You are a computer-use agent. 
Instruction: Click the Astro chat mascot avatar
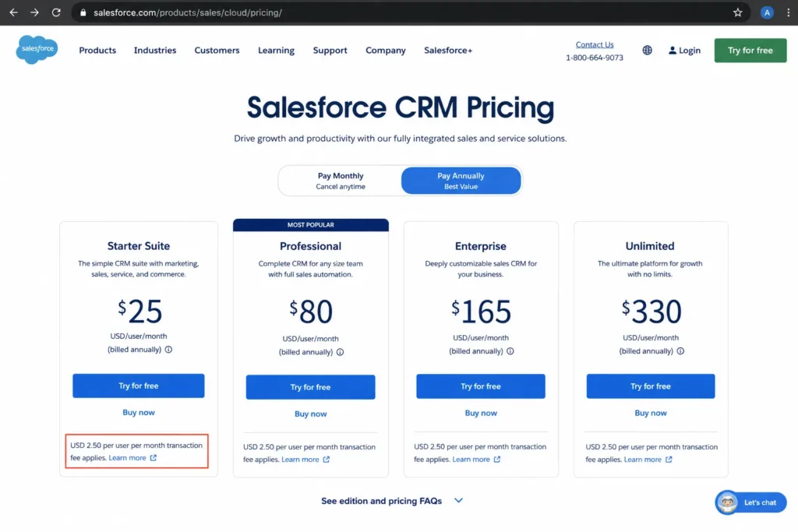[x=727, y=502]
